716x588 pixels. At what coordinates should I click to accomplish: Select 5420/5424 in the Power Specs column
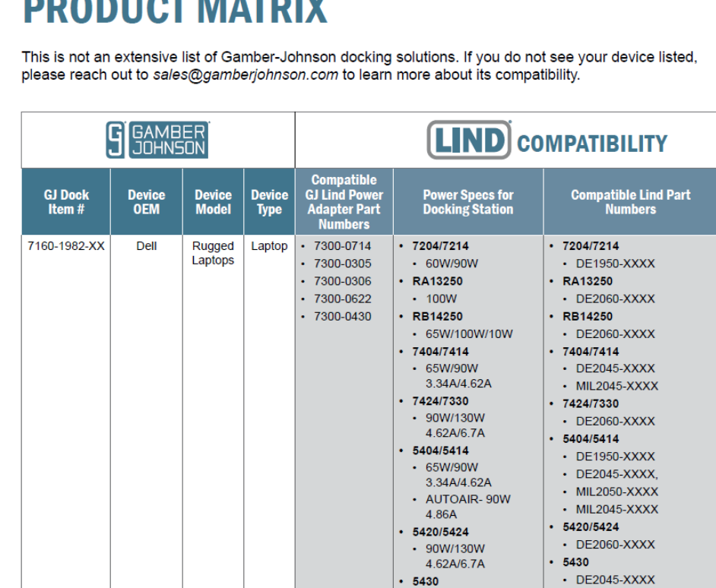click(440, 533)
